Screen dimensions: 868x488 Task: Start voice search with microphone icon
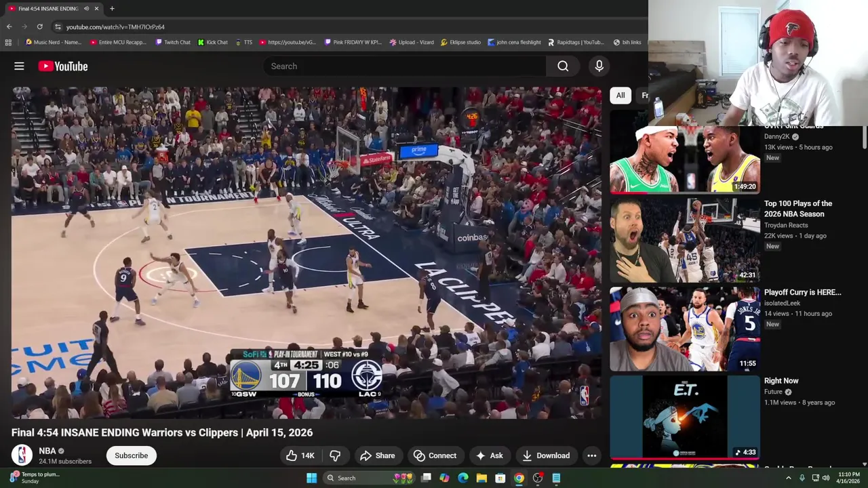(x=599, y=66)
